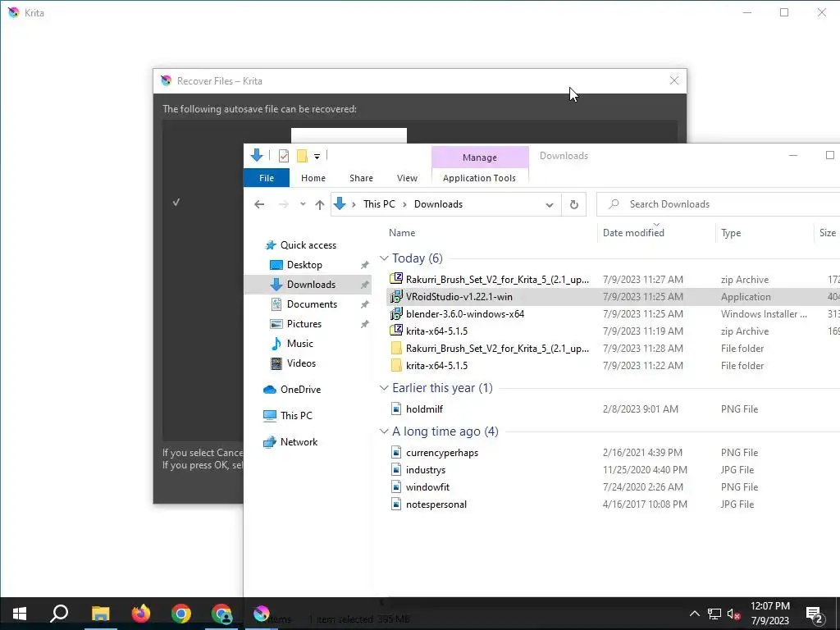The image size is (840, 630).
Task: Click File Explorer taskbar icon
Action: pyautogui.click(x=100, y=614)
